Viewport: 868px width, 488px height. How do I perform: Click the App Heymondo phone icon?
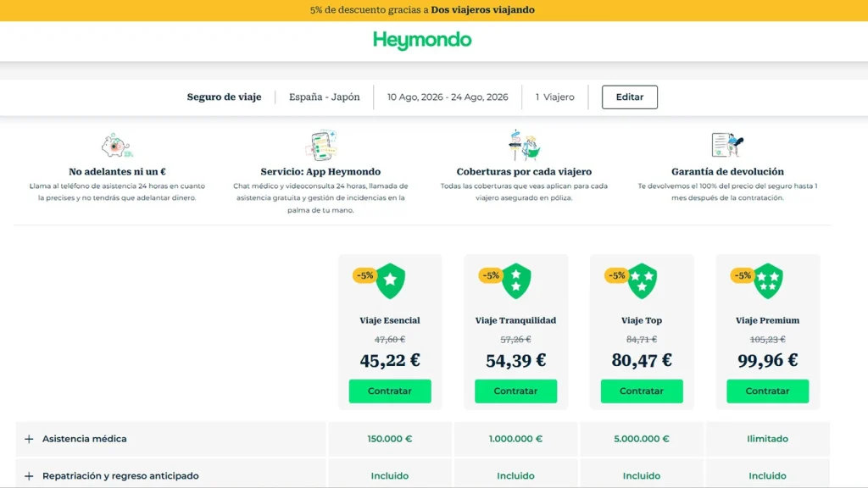(321, 145)
